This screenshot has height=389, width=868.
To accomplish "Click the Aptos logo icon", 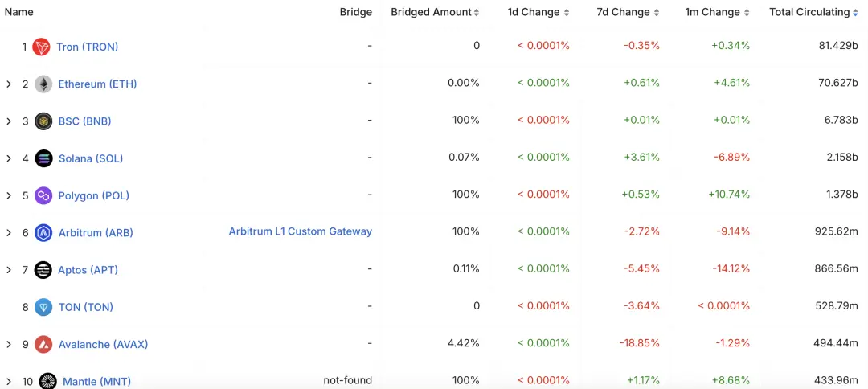I will [43, 270].
